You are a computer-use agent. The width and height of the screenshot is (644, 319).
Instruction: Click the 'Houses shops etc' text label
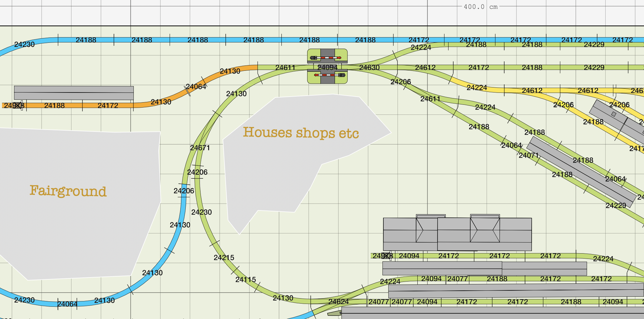pos(301,132)
